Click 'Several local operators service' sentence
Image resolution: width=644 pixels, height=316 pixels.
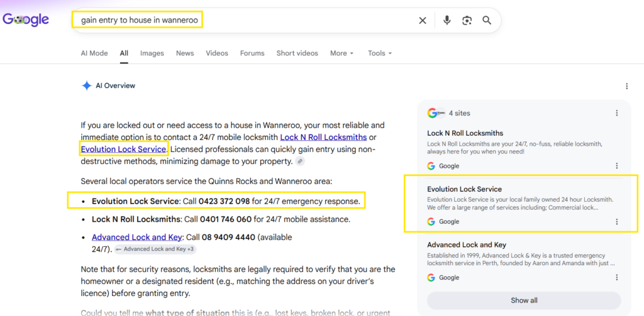(x=206, y=182)
